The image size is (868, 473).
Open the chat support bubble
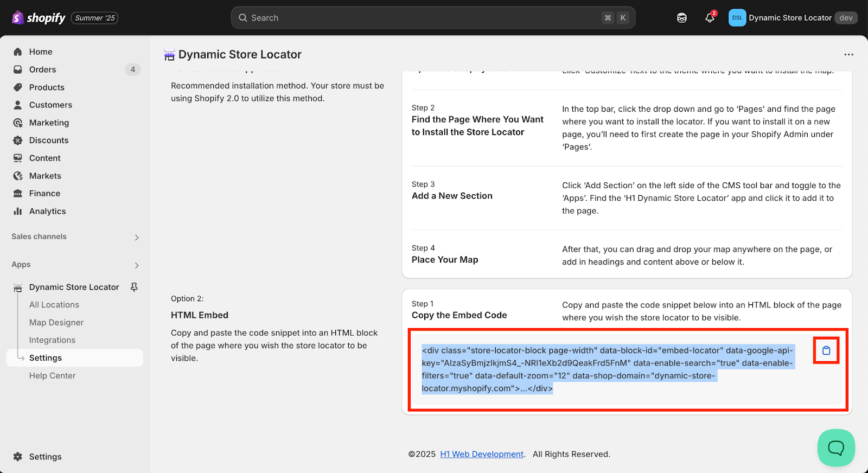836,448
